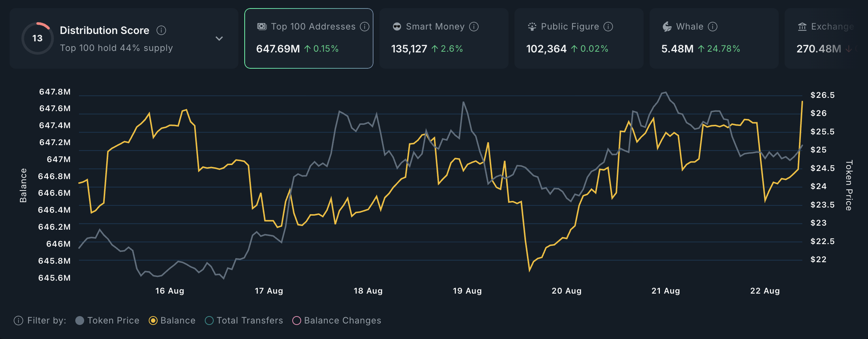The height and width of the screenshot is (339, 868).
Task: Enable the Balance Changes filter
Action: (x=297, y=321)
